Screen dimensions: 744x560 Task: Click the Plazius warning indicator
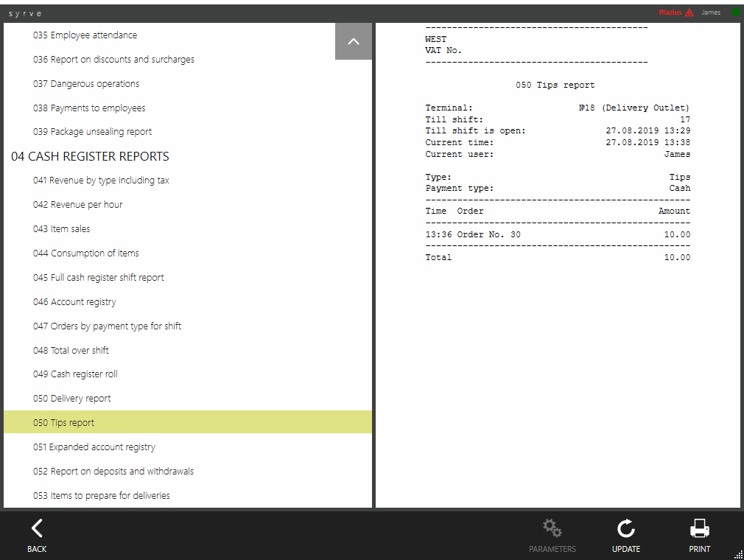[675, 13]
